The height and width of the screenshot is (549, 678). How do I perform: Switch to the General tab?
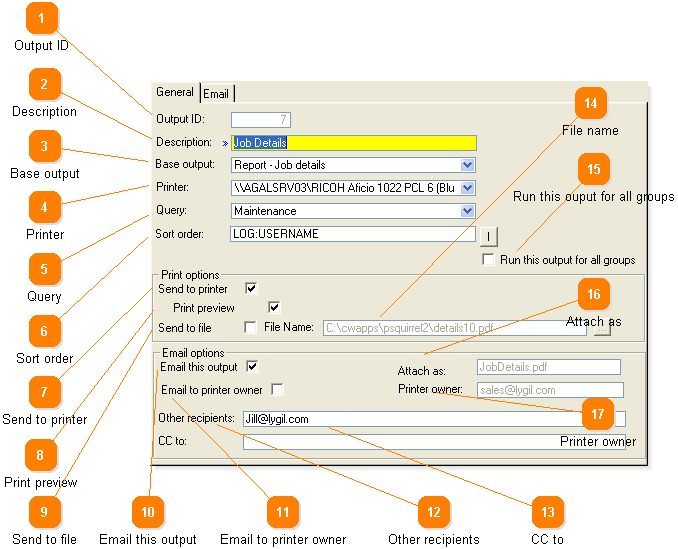coord(175,92)
